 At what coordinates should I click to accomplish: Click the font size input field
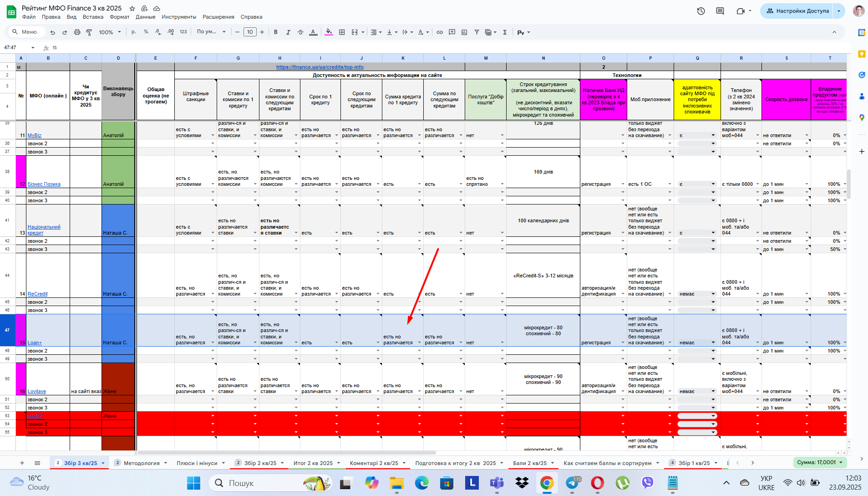250,32
